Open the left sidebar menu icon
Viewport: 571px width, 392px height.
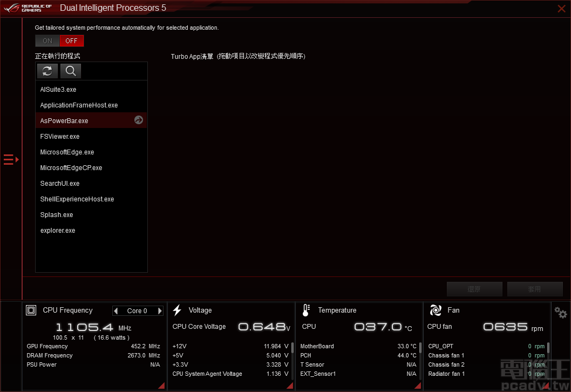(x=11, y=160)
